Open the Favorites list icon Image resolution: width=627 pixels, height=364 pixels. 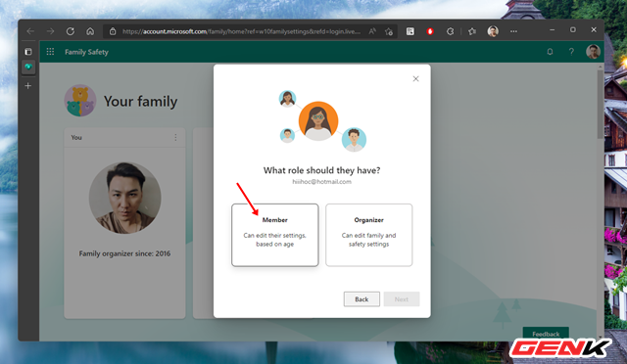click(472, 31)
